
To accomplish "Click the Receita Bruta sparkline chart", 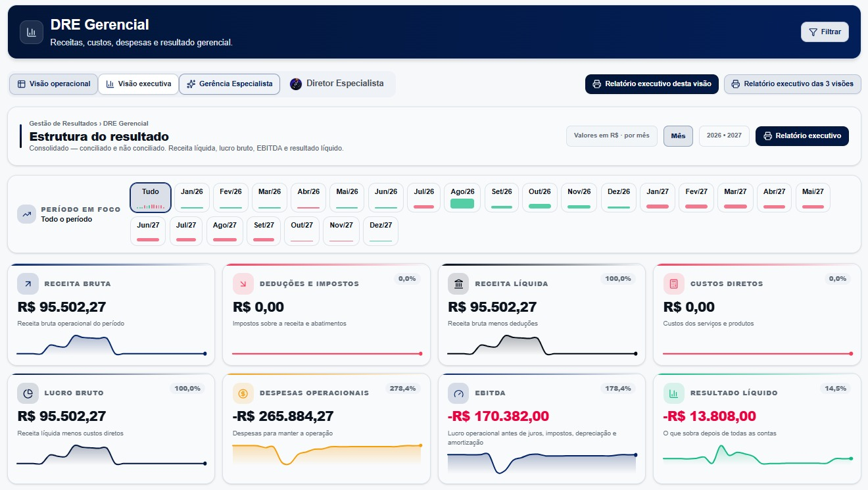I will 110,345.
